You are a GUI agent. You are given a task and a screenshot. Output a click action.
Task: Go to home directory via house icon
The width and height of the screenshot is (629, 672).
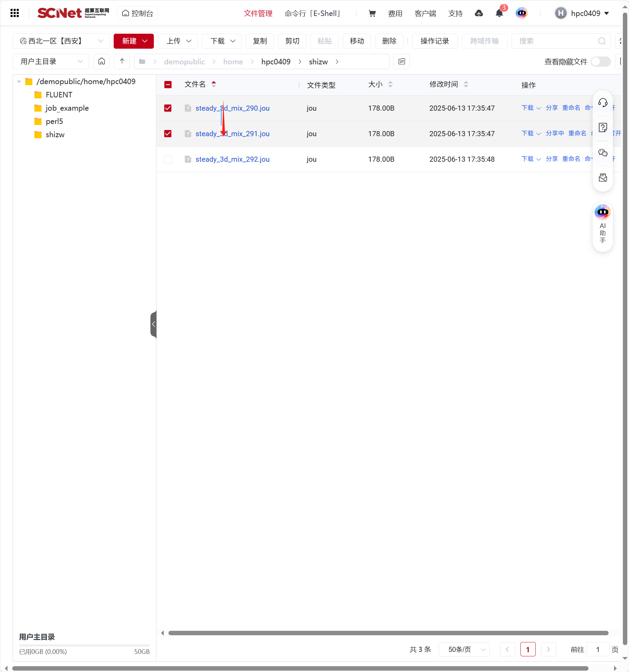[101, 61]
